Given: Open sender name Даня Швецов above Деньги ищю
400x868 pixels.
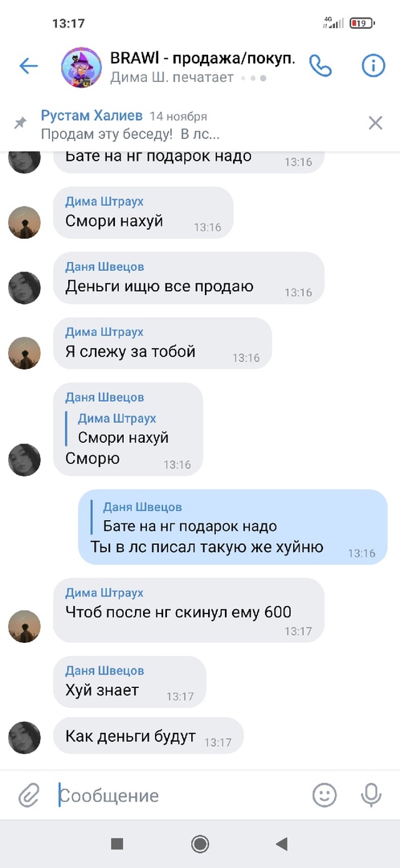Looking at the screenshot, I should click(x=104, y=267).
